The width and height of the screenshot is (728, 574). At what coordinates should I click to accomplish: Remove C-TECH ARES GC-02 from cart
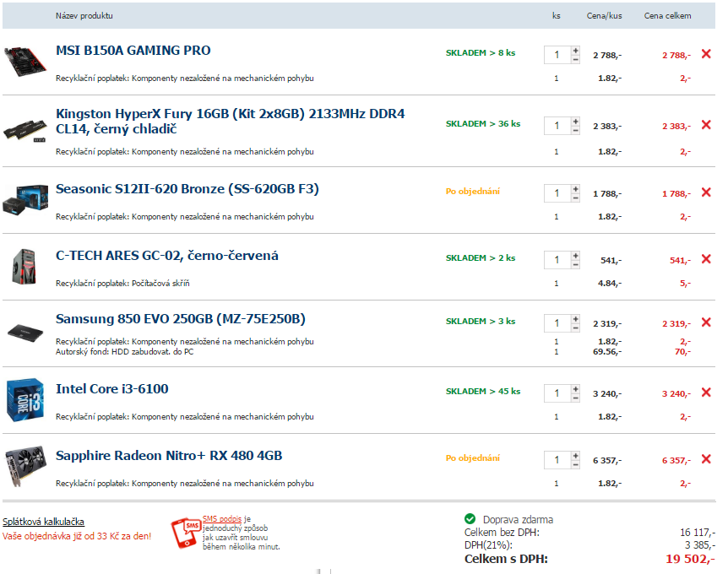(x=706, y=259)
